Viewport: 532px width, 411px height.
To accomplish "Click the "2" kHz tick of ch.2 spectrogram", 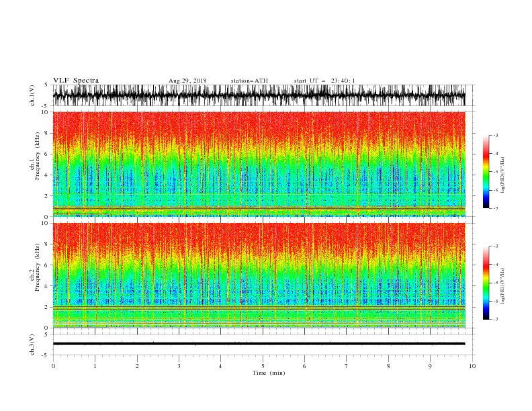I will (x=46, y=307).
